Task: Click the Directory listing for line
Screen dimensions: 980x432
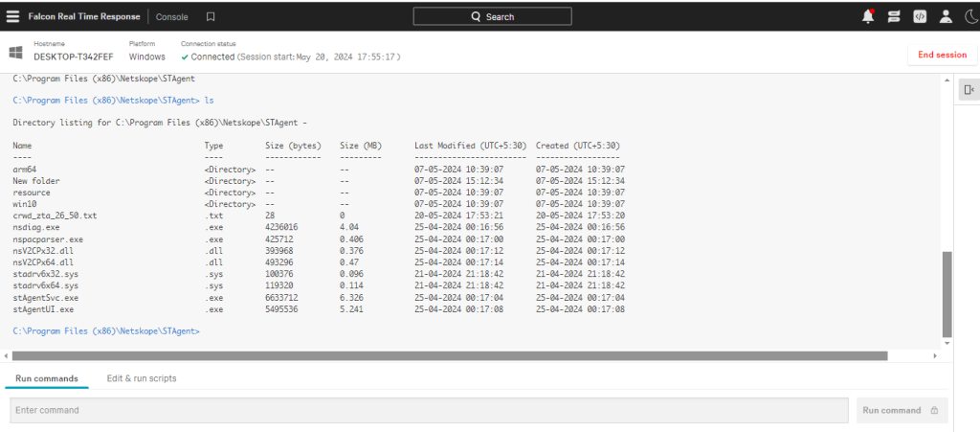Action: click(x=160, y=124)
